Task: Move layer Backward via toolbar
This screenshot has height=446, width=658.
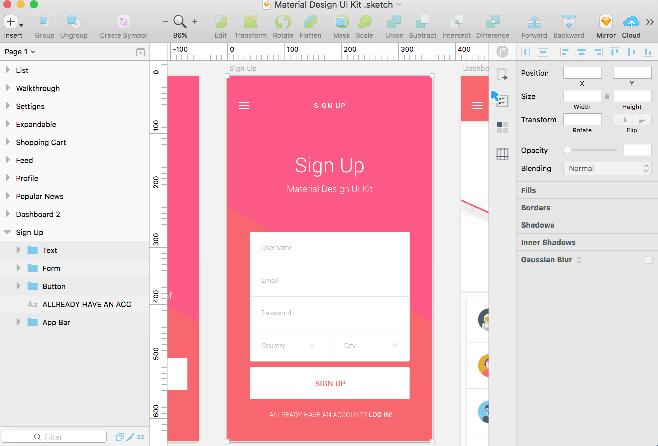Action: (x=569, y=21)
